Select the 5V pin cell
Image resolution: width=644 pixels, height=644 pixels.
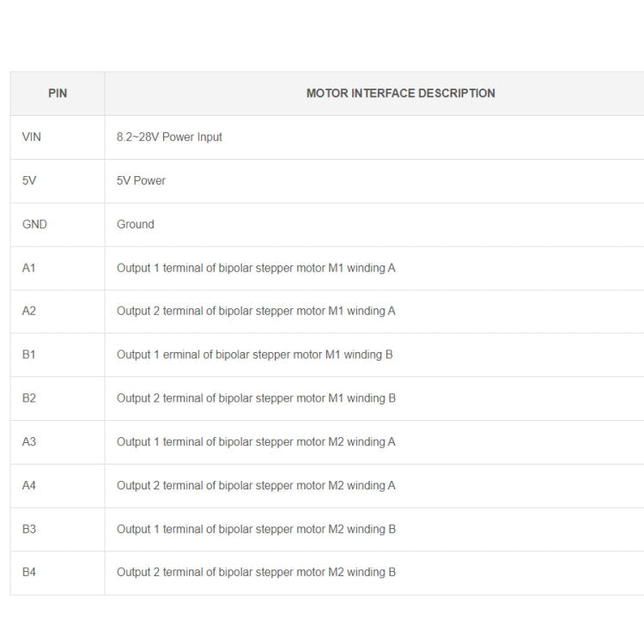pyautogui.click(x=29, y=181)
